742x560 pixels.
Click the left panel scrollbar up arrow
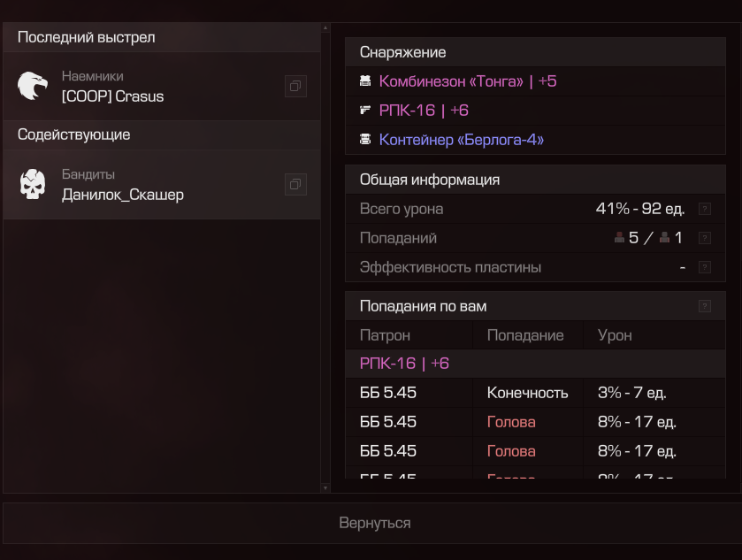point(325,28)
